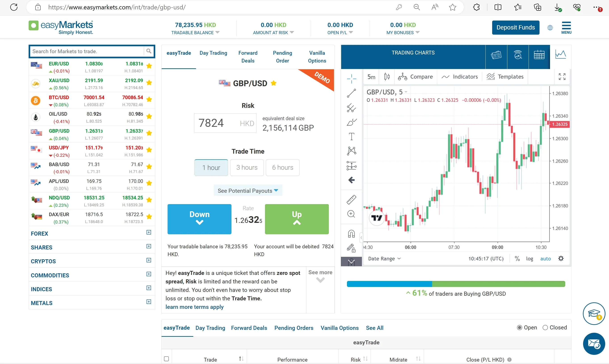Screen dimensions: 609x364
Task: Expand the METALS category
Action: [x=149, y=302]
